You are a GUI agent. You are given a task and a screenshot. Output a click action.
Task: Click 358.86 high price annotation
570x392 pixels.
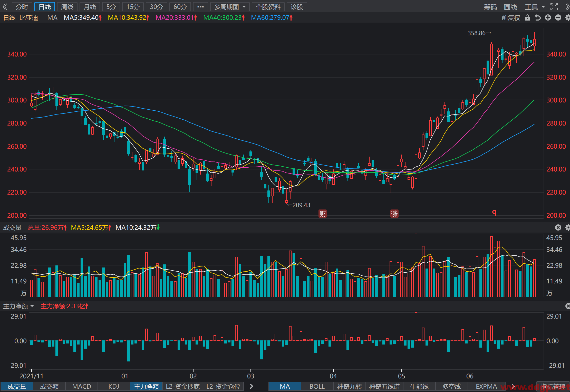point(479,33)
